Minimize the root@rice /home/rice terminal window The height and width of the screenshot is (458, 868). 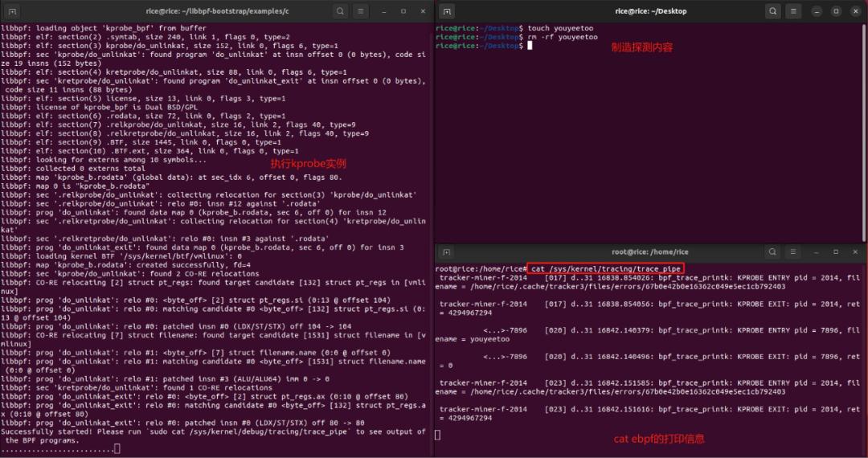click(x=817, y=252)
